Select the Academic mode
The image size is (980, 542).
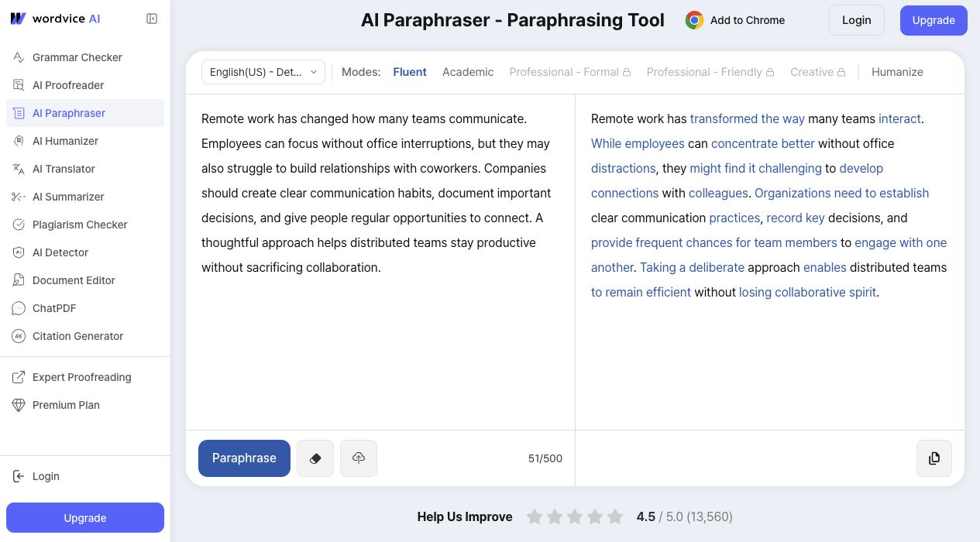click(468, 72)
